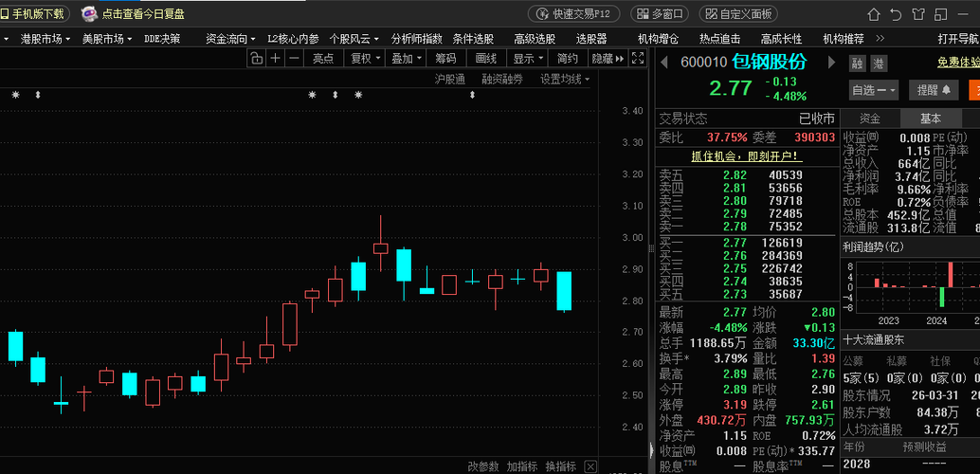Click the 买一 price 2.77
980x474 pixels.
point(735,243)
